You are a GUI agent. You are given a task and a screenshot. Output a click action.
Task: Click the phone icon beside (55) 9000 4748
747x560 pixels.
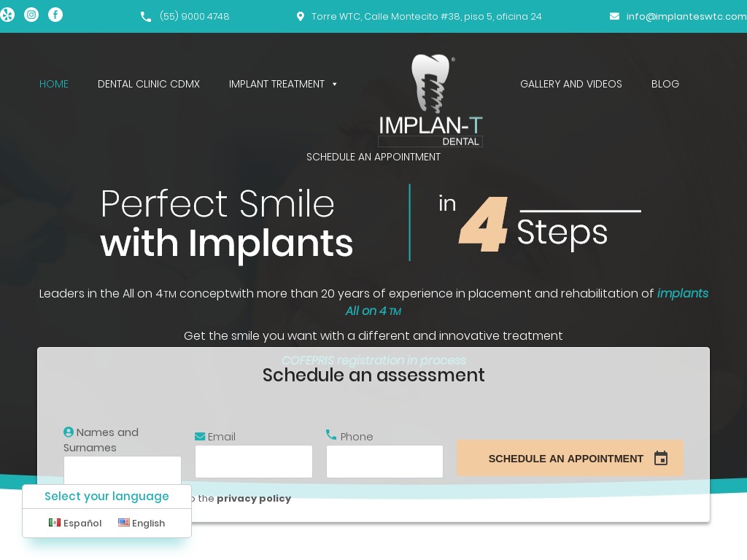pos(147,16)
